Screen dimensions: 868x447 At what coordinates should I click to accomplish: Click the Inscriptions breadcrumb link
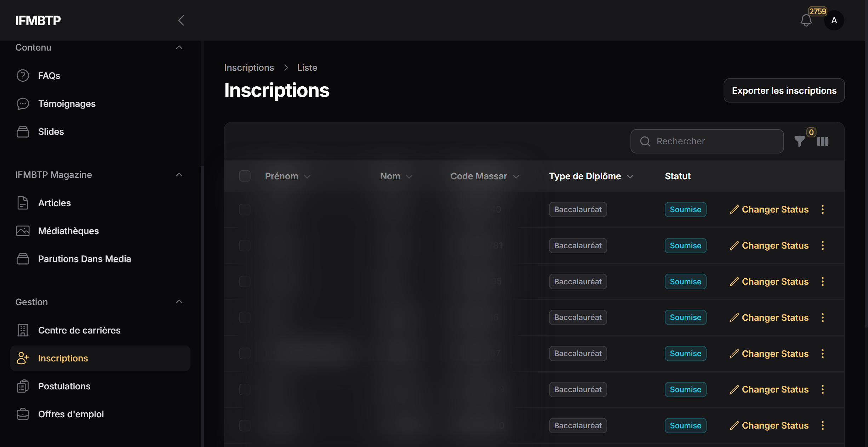click(249, 68)
